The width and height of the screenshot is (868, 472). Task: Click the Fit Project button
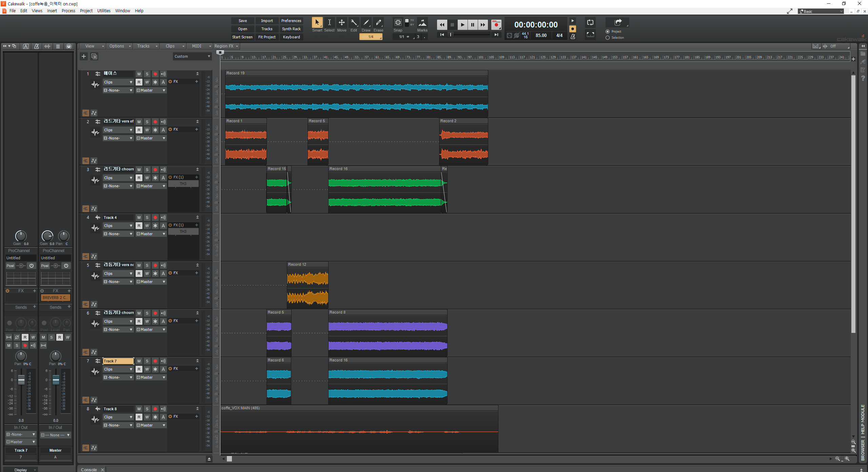(x=267, y=37)
